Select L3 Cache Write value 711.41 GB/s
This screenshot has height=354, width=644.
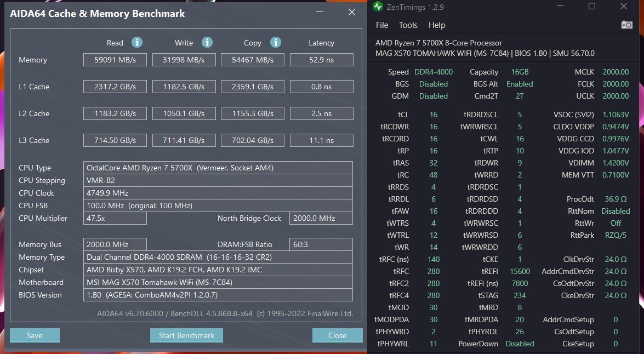(x=184, y=140)
